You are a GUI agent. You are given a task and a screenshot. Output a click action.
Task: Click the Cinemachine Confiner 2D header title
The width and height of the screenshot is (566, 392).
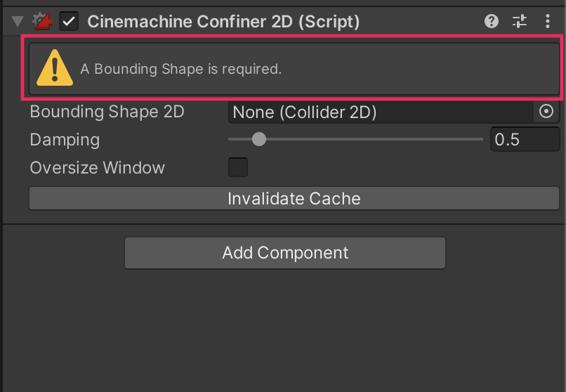(223, 22)
